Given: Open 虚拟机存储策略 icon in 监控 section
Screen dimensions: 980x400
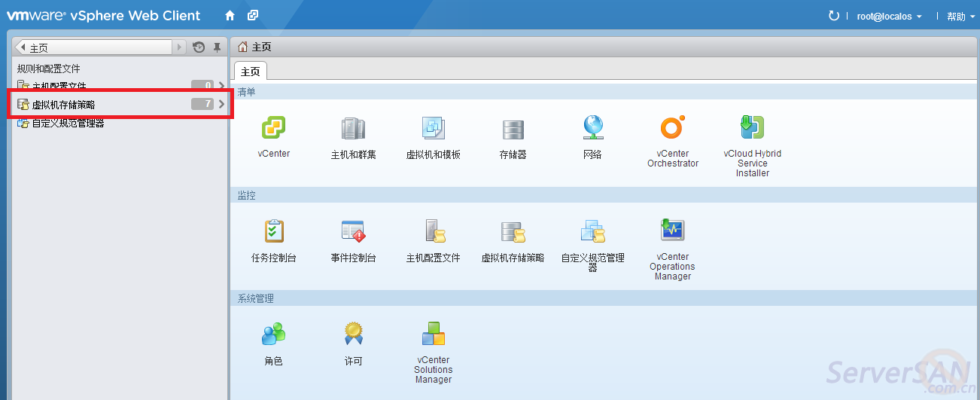Looking at the screenshot, I should pyautogui.click(x=513, y=232).
